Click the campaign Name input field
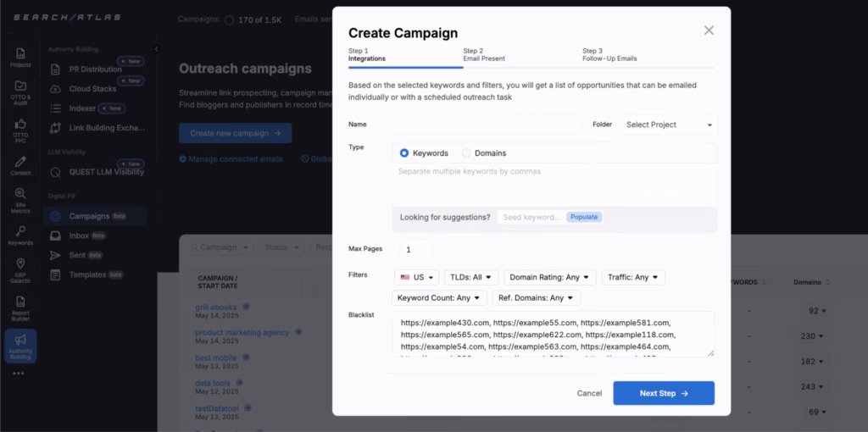Screen dimensions: 868x432 click(487, 125)
